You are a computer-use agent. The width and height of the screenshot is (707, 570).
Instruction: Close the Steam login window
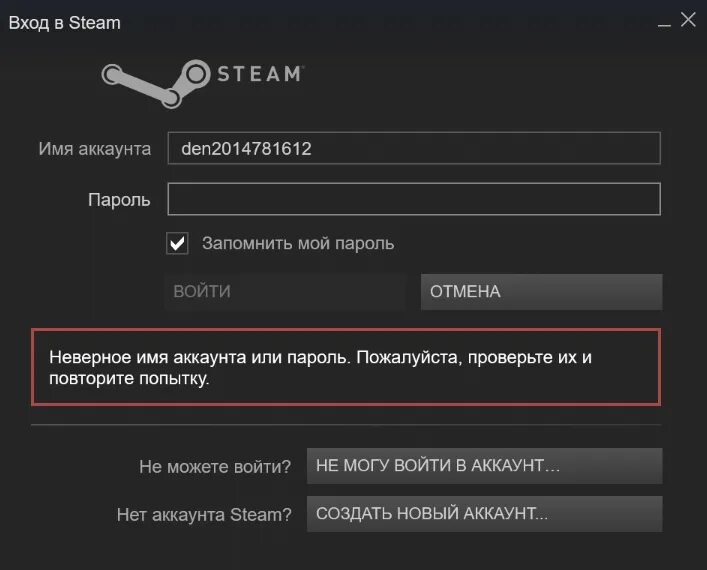688,20
